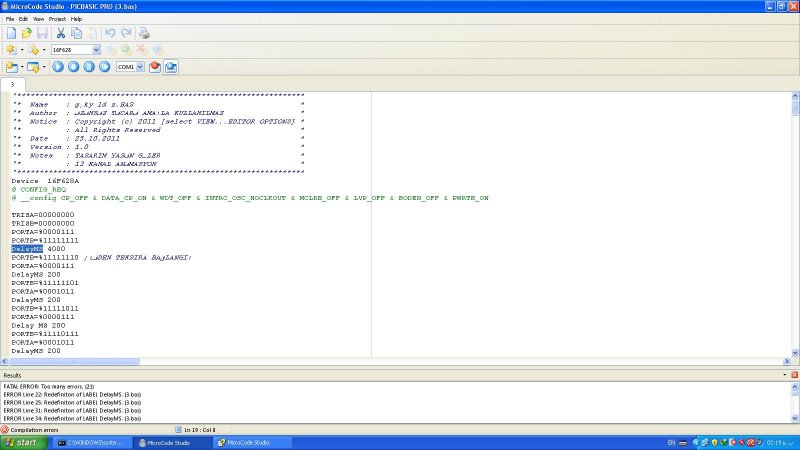This screenshot has width=800, height=450.
Task: Stop the ICD debugger
Action: (73, 67)
